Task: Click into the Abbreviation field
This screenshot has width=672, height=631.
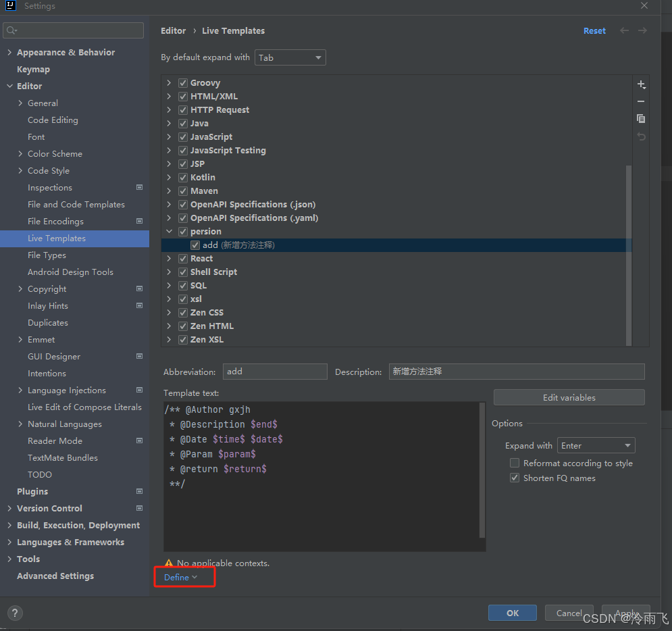Action: 275,371
